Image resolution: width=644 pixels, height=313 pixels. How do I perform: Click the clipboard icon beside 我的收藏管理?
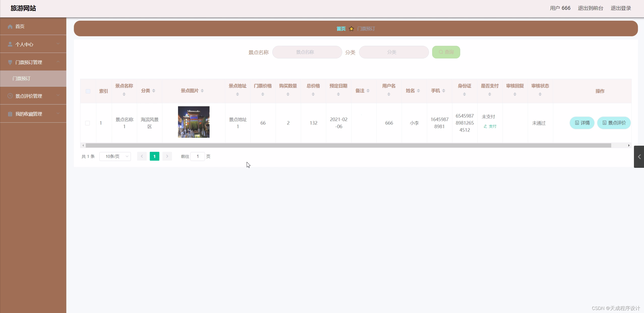tap(10, 114)
